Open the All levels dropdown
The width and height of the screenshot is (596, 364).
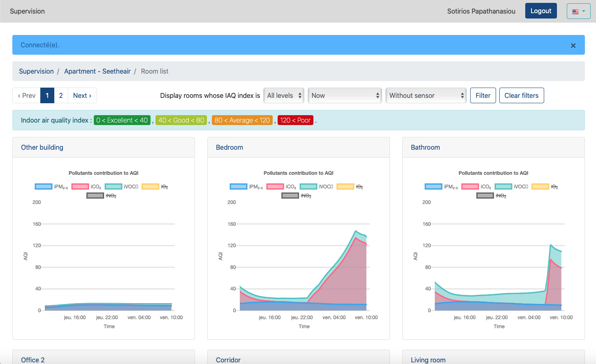pos(284,95)
